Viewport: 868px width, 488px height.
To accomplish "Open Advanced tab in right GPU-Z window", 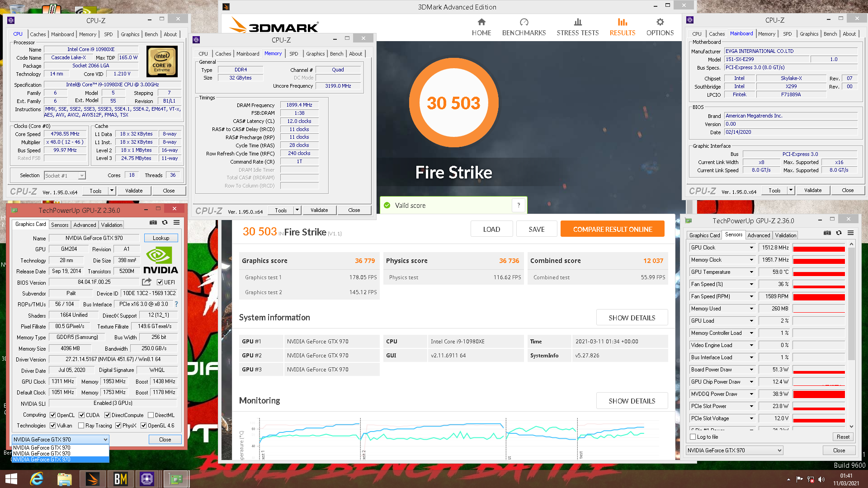I will coord(759,235).
